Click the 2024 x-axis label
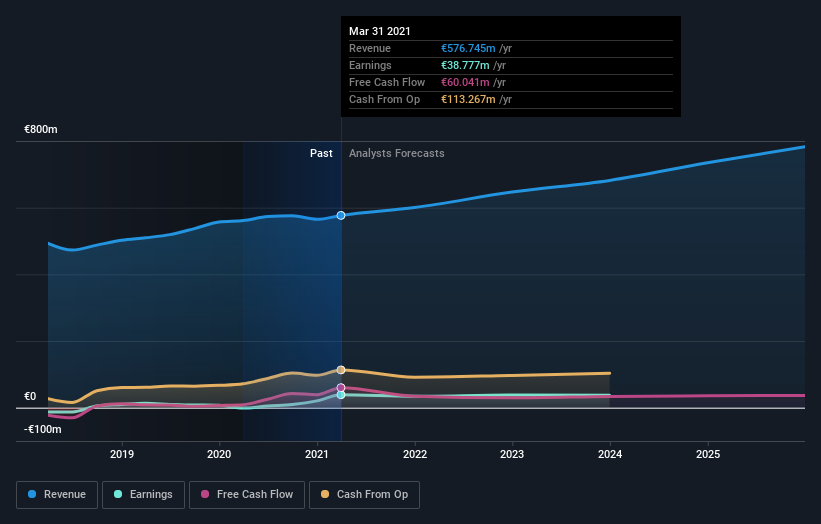821x524 pixels. pyautogui.click(x=610, y=454)
